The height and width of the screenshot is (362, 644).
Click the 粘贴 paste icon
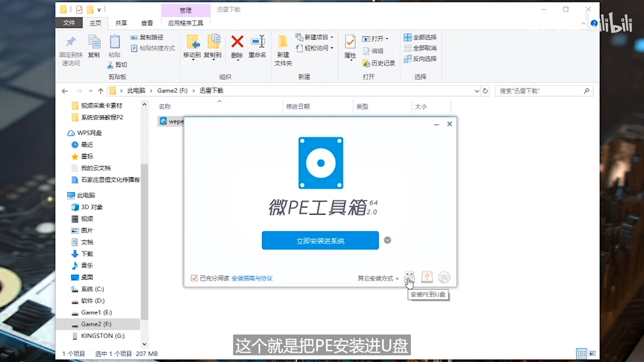click(x=115, y=42)
